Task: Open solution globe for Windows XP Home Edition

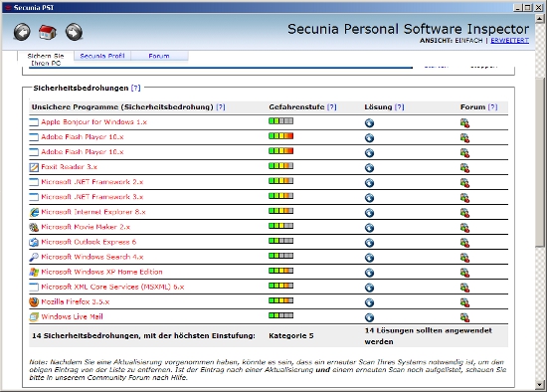Action: click(369, 273)
